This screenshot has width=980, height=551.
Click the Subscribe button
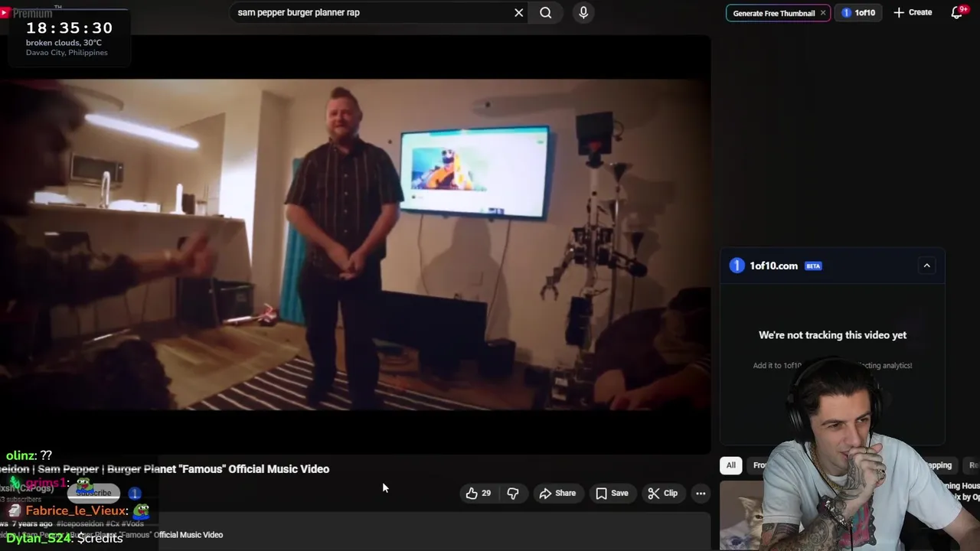pyautogui.click(x=93, y=493)
